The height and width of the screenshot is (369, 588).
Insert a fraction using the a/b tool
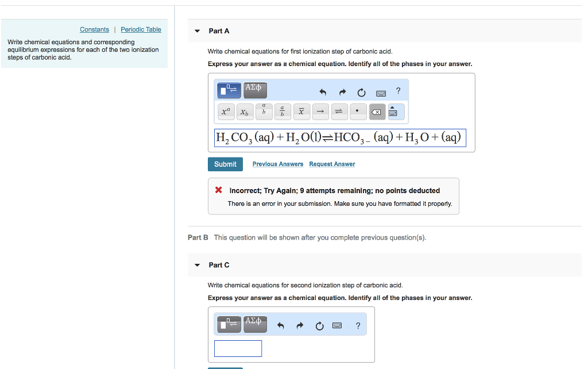[282, 111]
